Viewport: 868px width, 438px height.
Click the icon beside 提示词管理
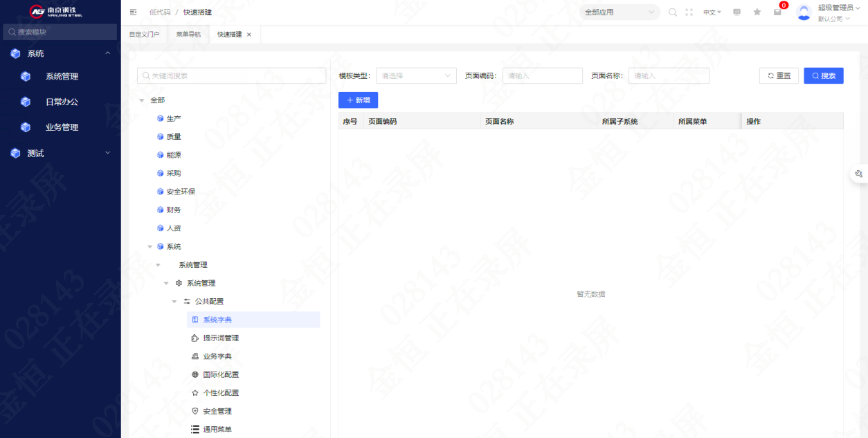point(195,338)
